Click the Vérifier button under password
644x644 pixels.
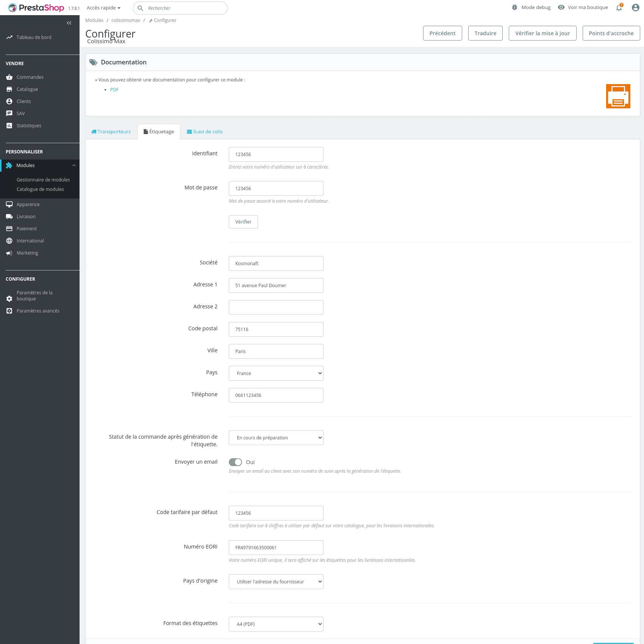coord(243,222)
